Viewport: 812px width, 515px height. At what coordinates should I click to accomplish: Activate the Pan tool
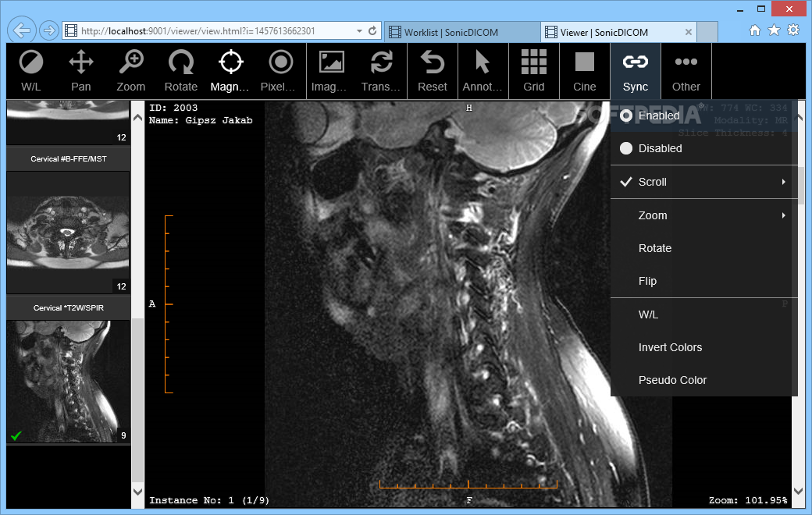click(x=80, y=71)
